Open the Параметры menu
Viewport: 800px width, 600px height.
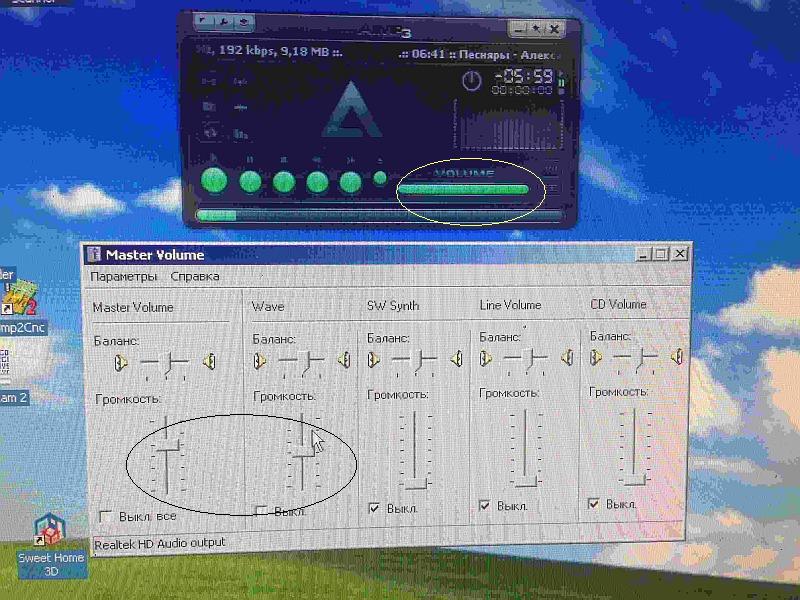123,276
